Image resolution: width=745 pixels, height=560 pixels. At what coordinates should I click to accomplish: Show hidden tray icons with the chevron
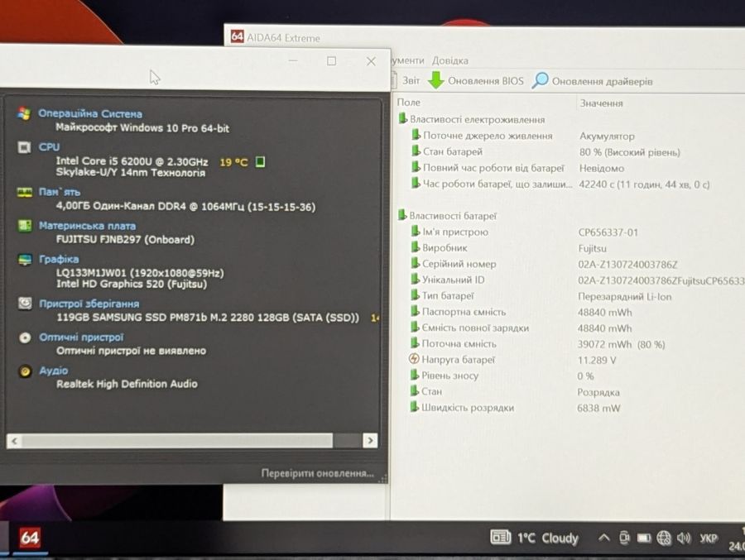tap(604, 538)
